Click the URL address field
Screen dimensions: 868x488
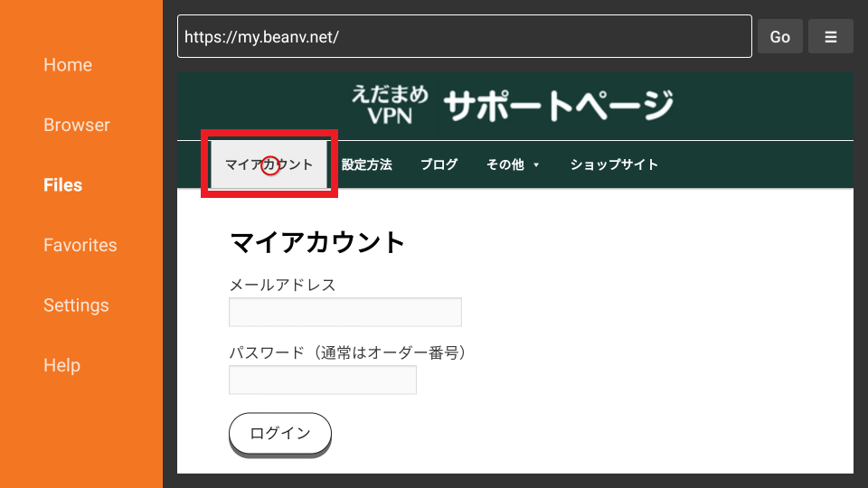[x=465, y=36]
